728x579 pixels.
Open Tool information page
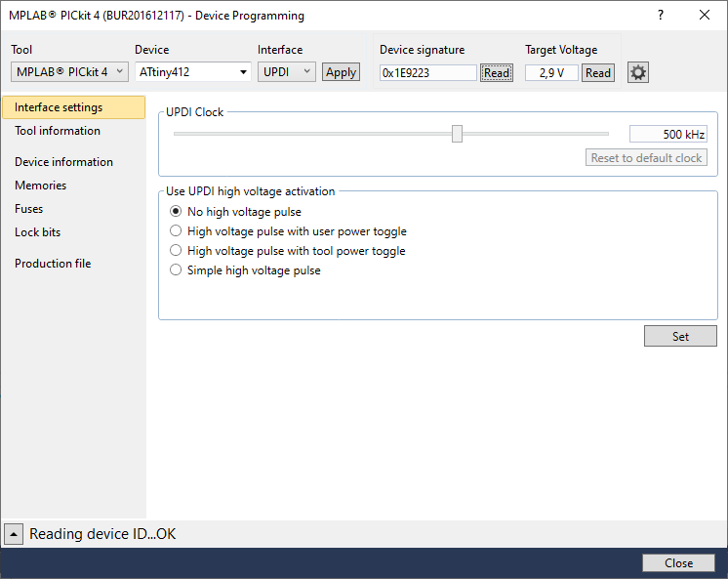click(58, 131)
